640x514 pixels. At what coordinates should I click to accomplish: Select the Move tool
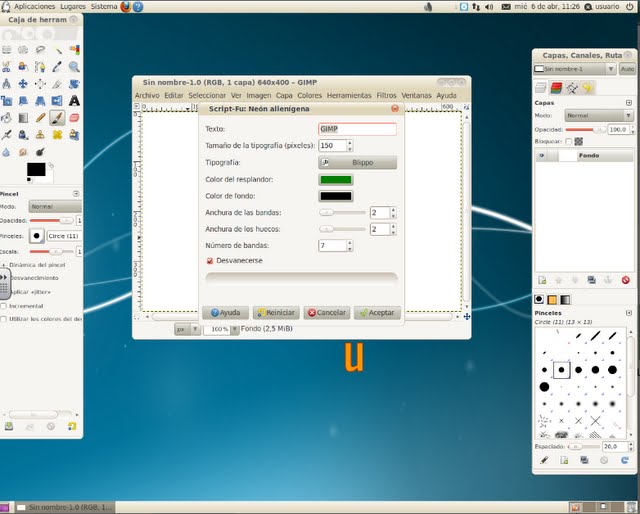pos(23,84)
